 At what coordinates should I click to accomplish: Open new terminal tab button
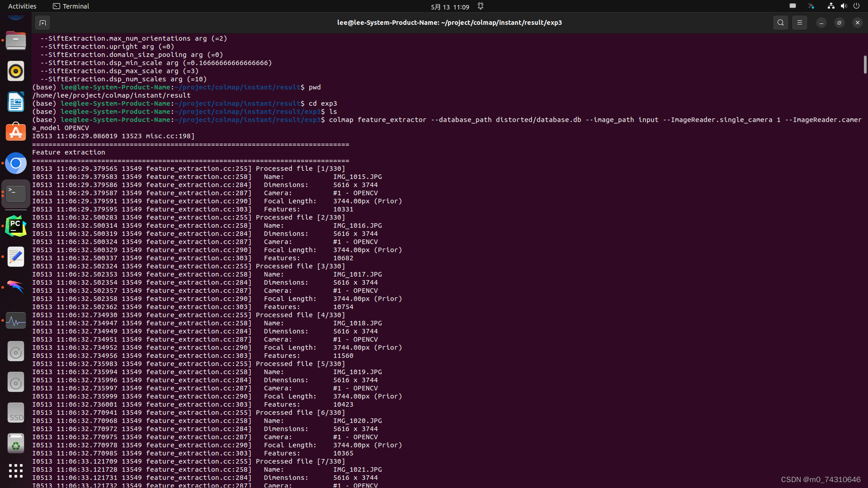(42, 23)
